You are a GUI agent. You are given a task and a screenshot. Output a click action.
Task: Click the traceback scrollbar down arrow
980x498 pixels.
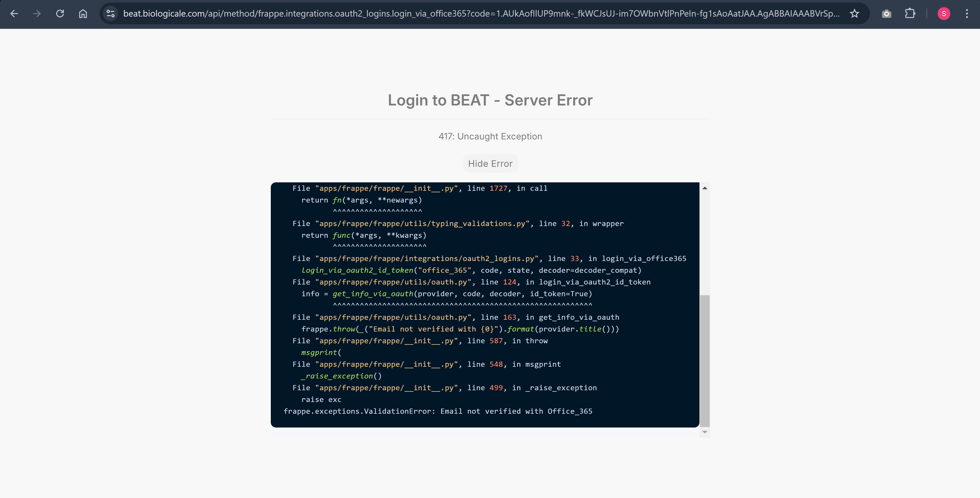click(705, 432)
